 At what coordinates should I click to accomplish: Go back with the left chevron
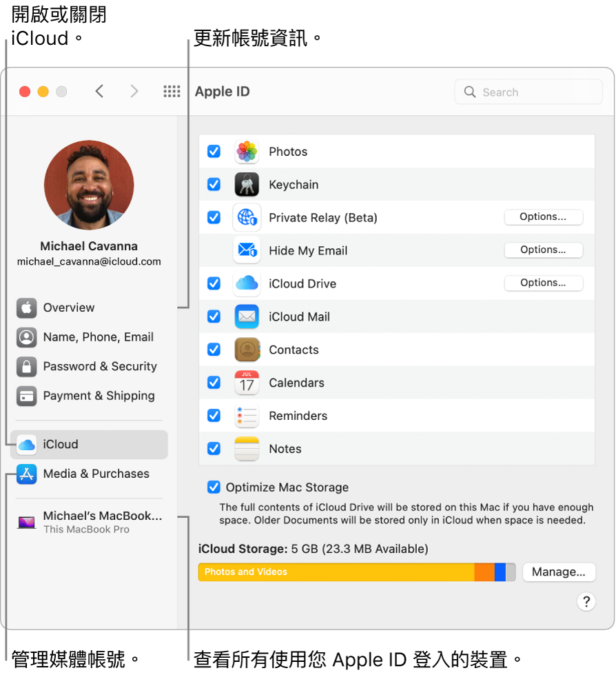[x=99, y=91]
